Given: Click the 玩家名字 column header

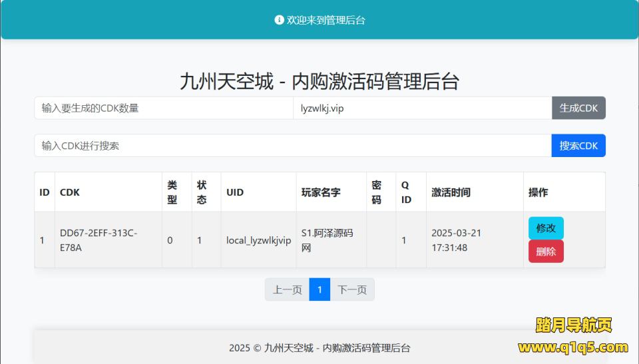Looking at the screenshot, I should 321,192.
